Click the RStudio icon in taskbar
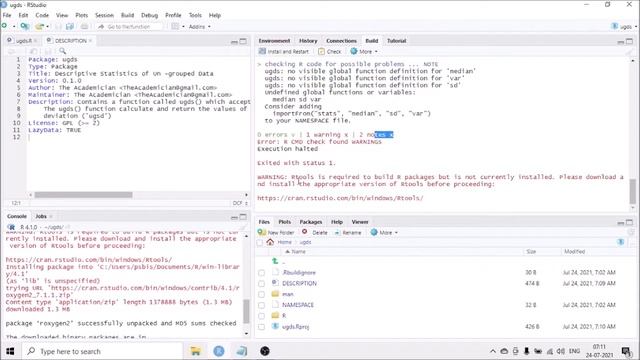Viewport: 640px width, 360px height. [x=219, y=351]
